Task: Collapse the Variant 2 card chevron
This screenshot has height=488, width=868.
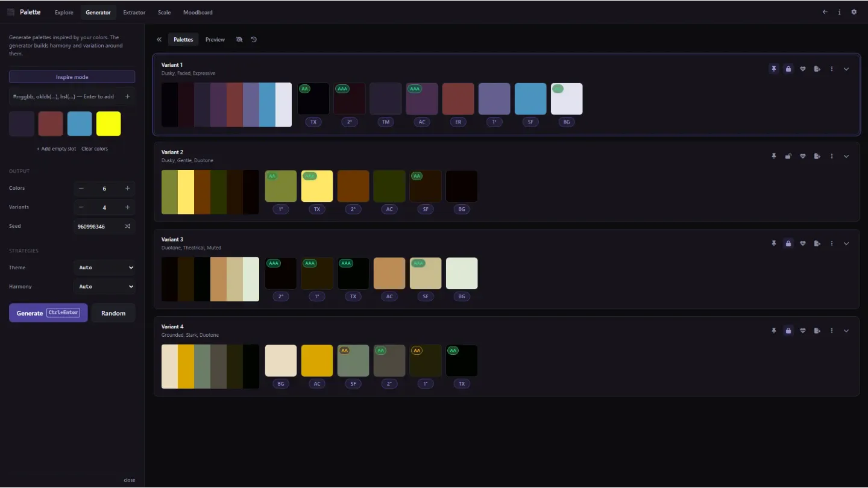Action: (846, 156)
